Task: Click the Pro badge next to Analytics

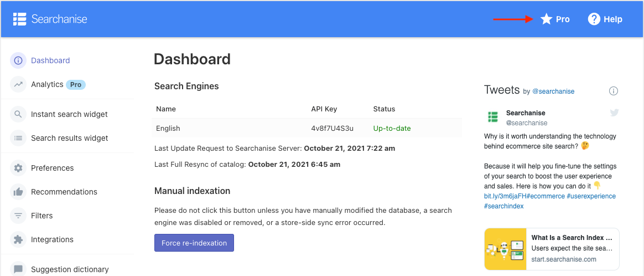Action: (76, 85)
